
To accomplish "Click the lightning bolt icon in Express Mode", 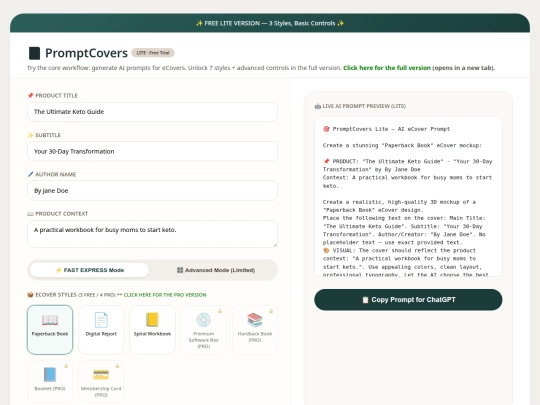I will click(59, 270).
